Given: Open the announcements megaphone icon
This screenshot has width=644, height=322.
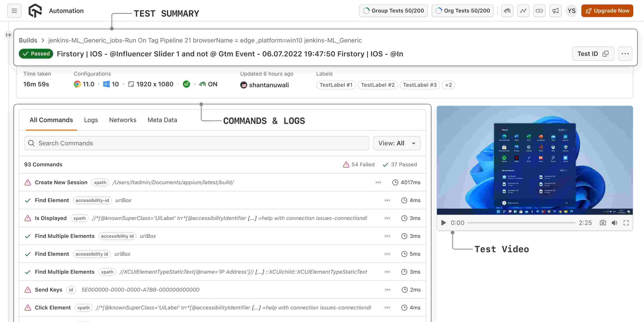Looking at the screenshot, I should tap(555, 11).
